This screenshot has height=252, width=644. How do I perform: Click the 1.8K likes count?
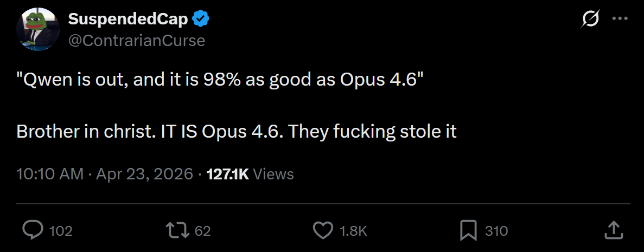[x=353, y=231]
